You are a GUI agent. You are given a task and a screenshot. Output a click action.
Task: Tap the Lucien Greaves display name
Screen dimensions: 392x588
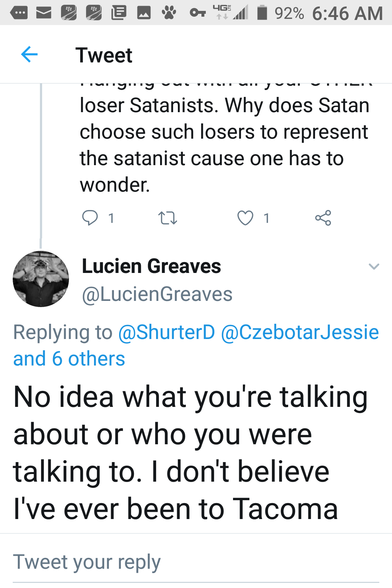coord(151,266)
